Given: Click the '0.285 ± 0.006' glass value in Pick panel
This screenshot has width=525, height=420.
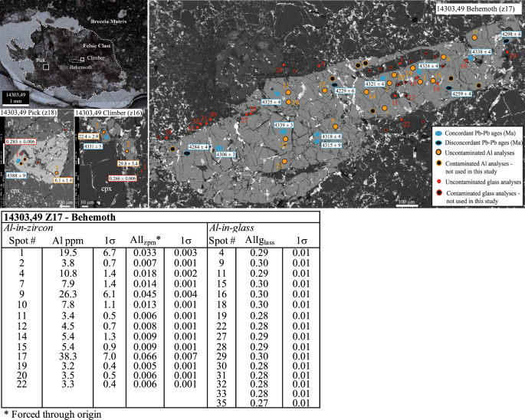Looking at the screenshot, I should [21, 141].
